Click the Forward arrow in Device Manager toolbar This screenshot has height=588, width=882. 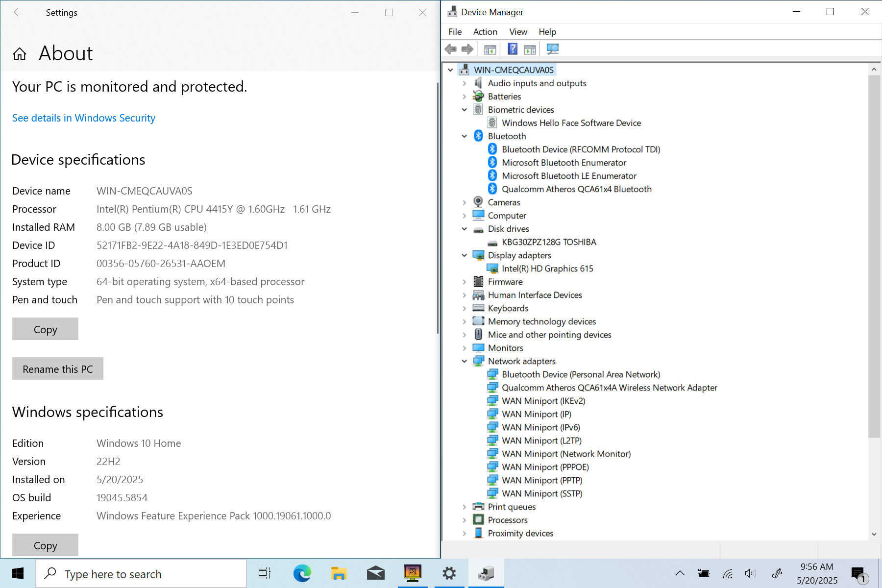coord(467,49)
